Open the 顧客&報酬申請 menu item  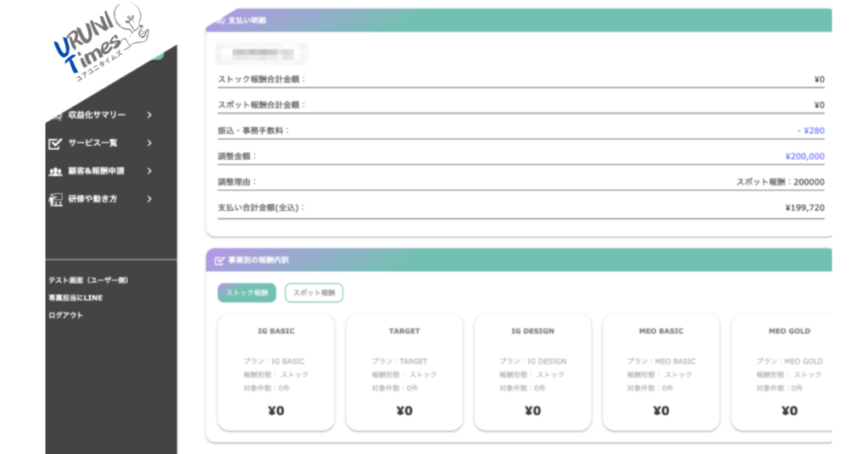pos(96,171)
